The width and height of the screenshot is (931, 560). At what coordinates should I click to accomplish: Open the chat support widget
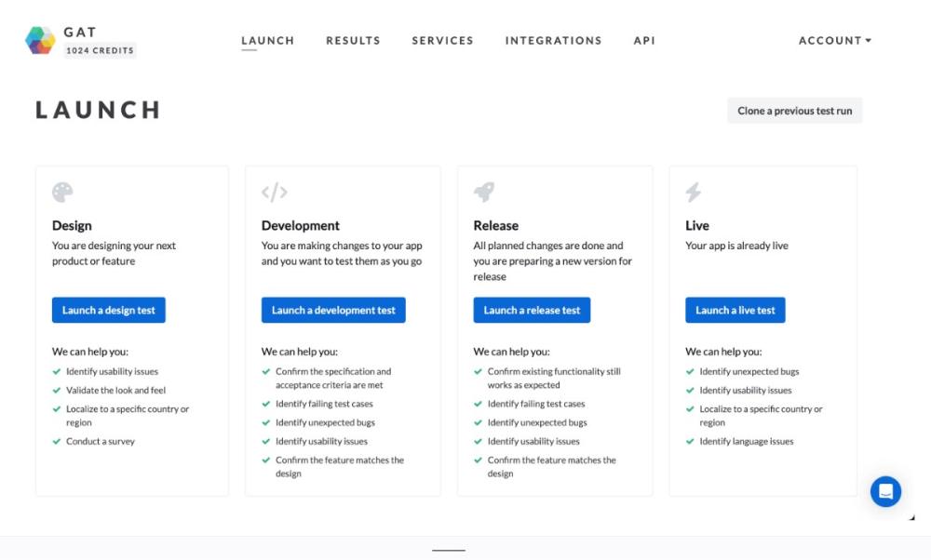(x=885, y=491)
